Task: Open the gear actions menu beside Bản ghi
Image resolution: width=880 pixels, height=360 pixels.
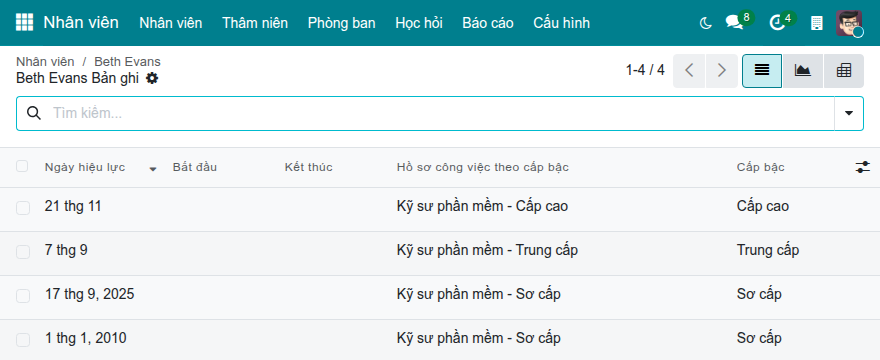Action: pyautogui.click(x=152, y=78)
